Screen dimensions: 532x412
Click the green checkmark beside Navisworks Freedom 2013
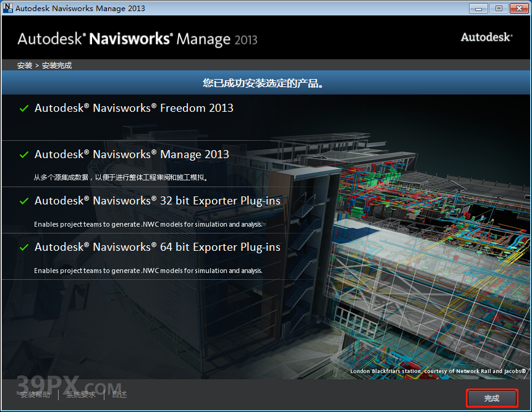(23, 107)
